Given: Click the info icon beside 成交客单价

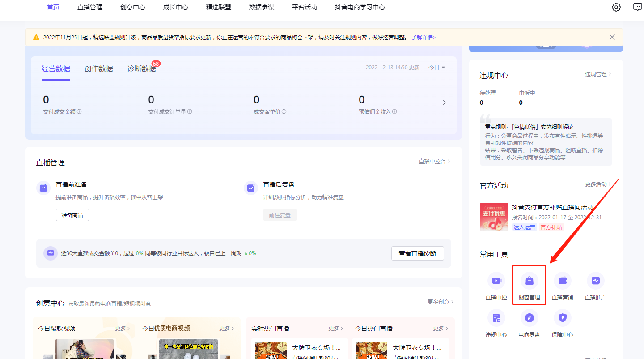Looking at the screenshot, I should [284, 111].
